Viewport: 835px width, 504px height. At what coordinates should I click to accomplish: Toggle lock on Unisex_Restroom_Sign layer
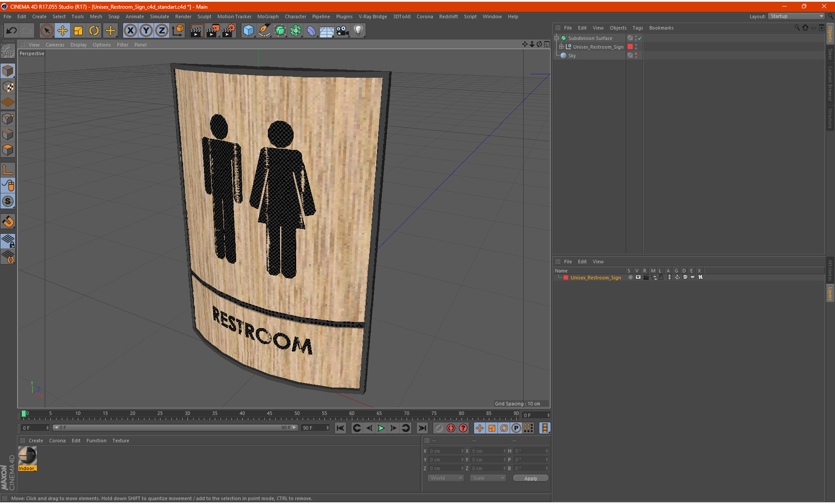click(x=661, y=277)
